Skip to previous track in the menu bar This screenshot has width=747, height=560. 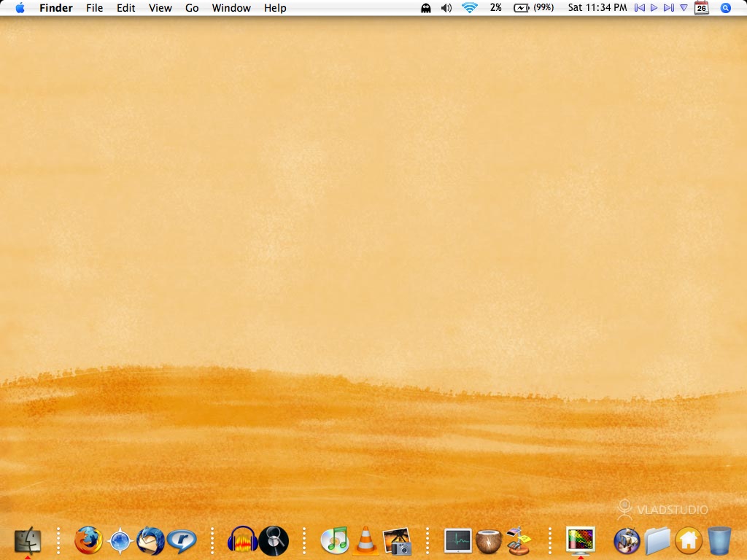pos(640,7)
